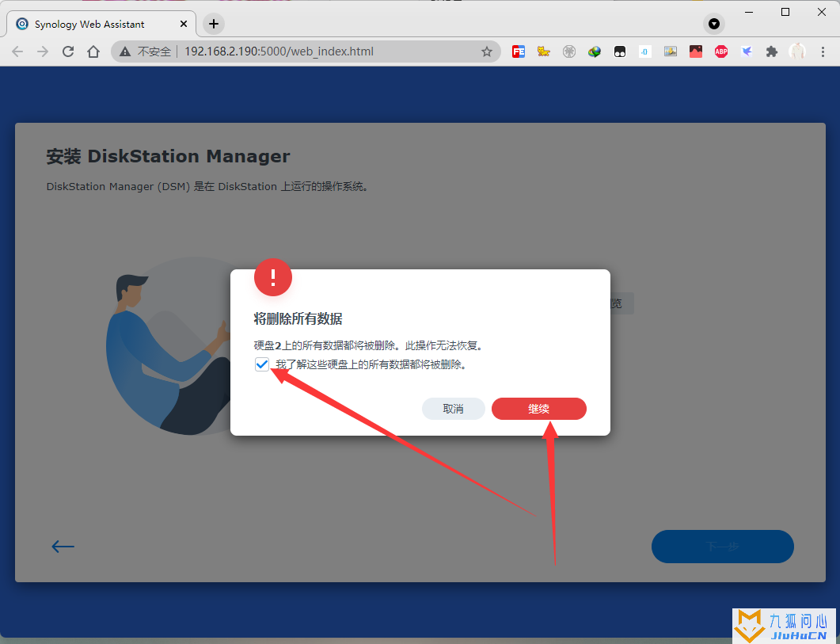Reload the page in browser toolbar
This screenshot has width=840, height=644.
68,51
